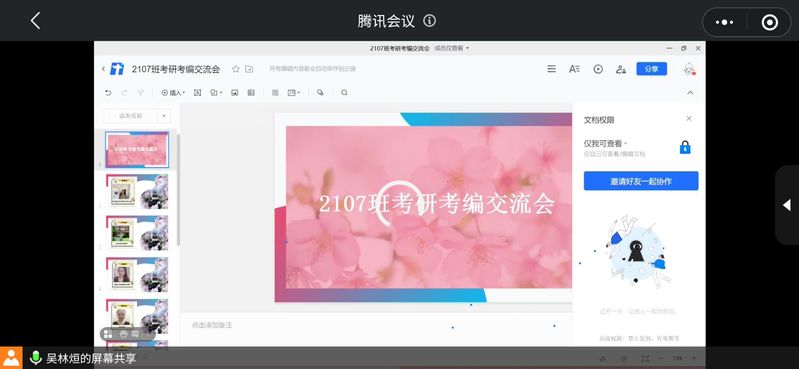The image size is (799, 369).
Task: Click the search magnifier icon in the toolbar
Action: click(344, 93)
